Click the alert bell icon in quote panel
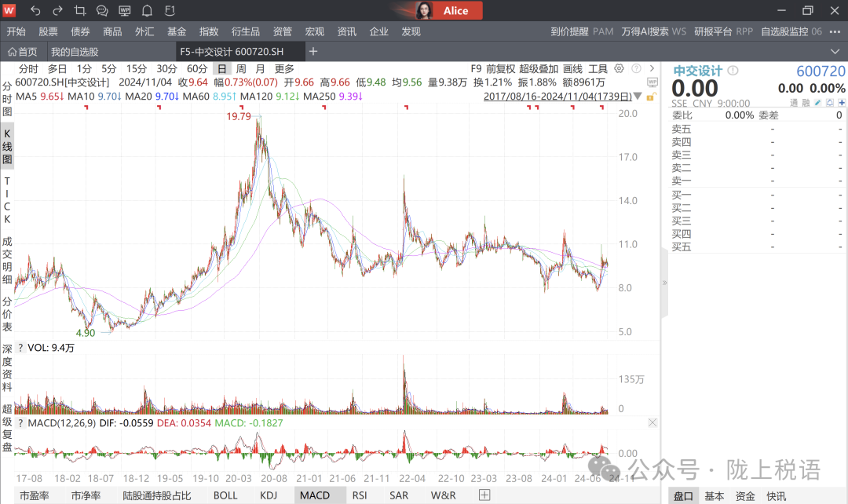The height and width of the screenshot is (504, 848). [830, 103]
